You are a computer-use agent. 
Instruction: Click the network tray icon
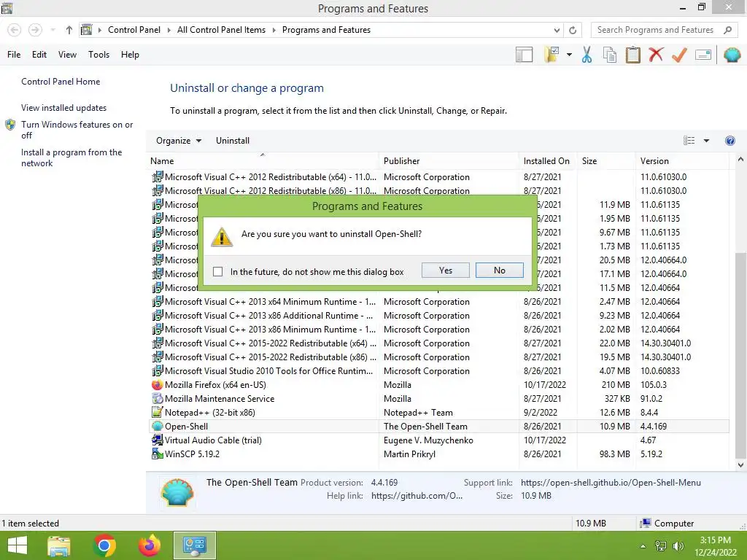click(661, 546)
